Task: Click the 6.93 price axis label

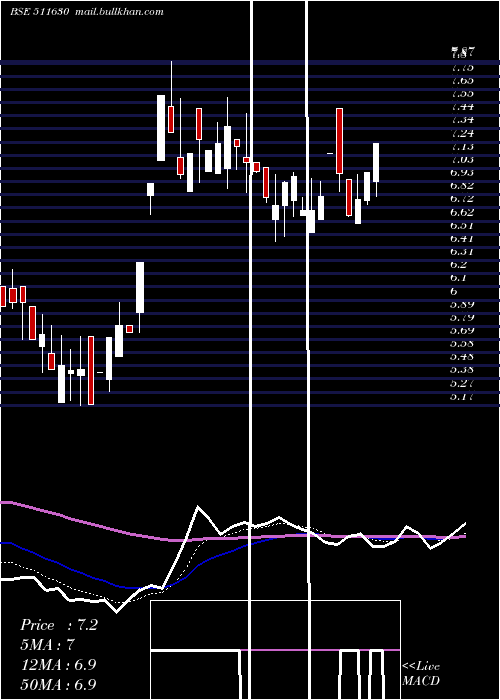Action: click(x=462, y=173)
